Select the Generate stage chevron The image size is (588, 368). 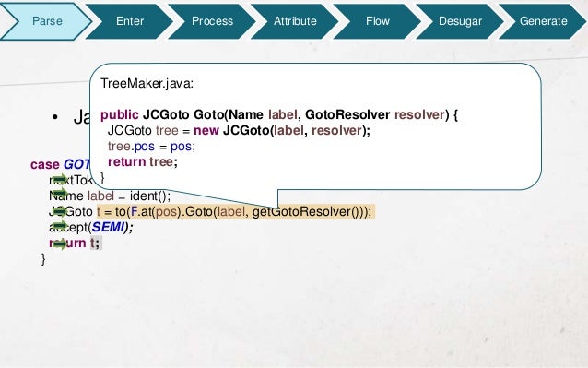click(x=543, y=21)
